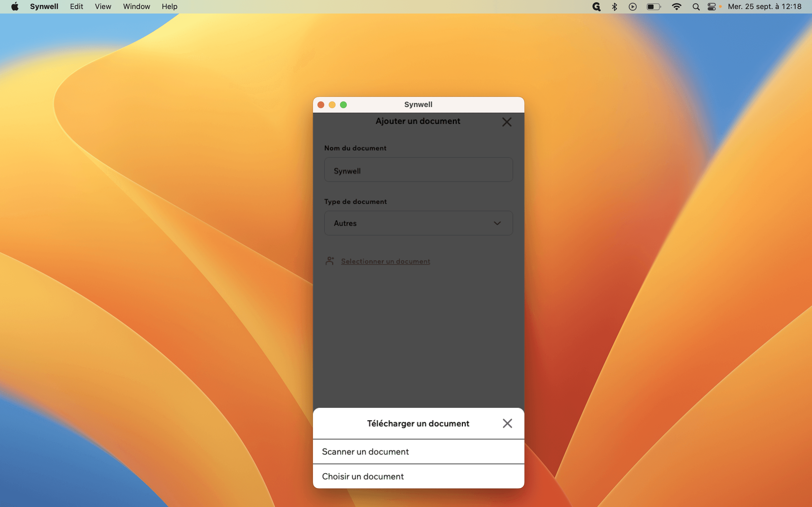Image resolution: width=812 pixels, height=507 pixels.
Task: Select Scanner un document option
Action: click(418, 452)
